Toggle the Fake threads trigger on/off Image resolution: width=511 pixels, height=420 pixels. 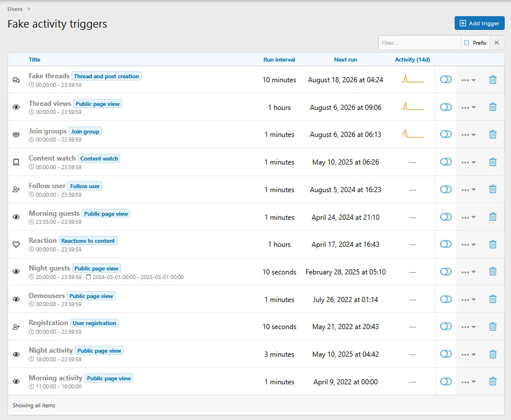(x=446, y=79)
